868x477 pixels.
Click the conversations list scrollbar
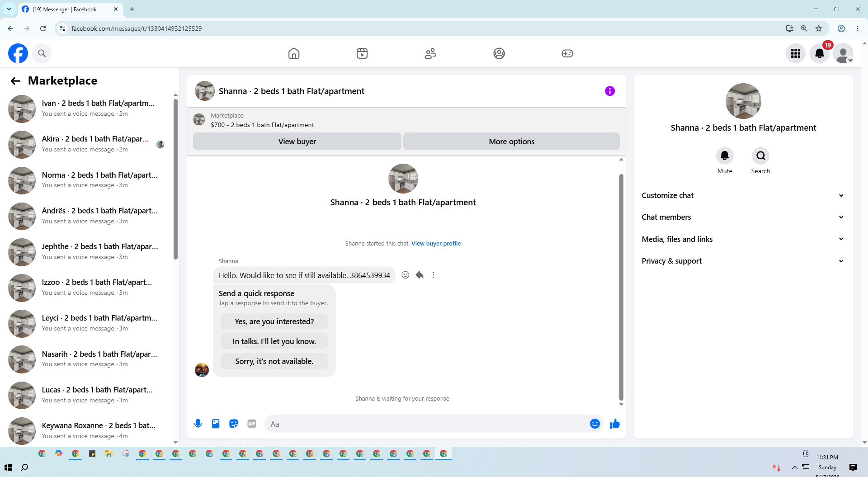[175, 179]
